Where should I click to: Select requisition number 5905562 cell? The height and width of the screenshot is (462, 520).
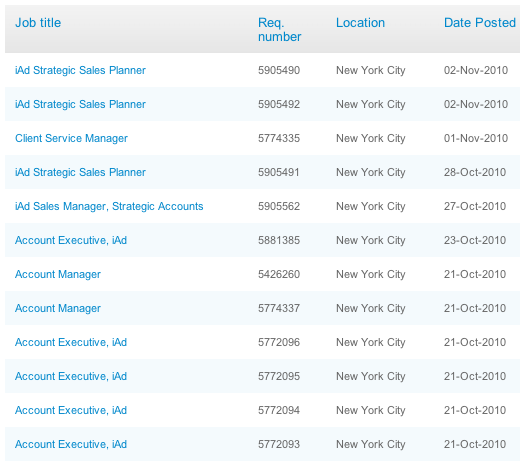[279, 206]
